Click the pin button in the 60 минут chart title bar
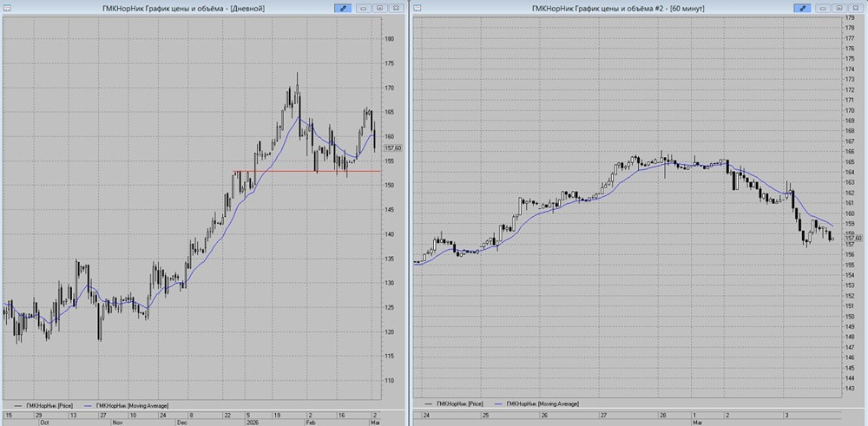 803,8
